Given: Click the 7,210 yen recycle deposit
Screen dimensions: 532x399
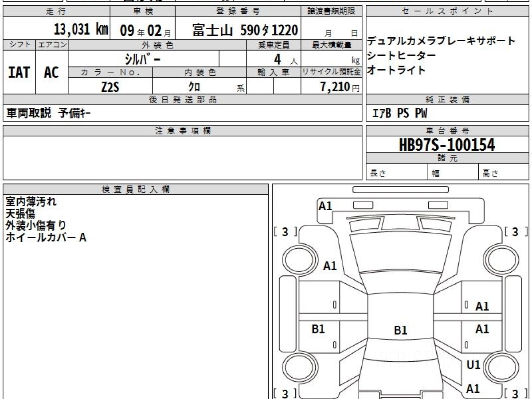Looking at the screenshot, I should click(x=335, y=87).
